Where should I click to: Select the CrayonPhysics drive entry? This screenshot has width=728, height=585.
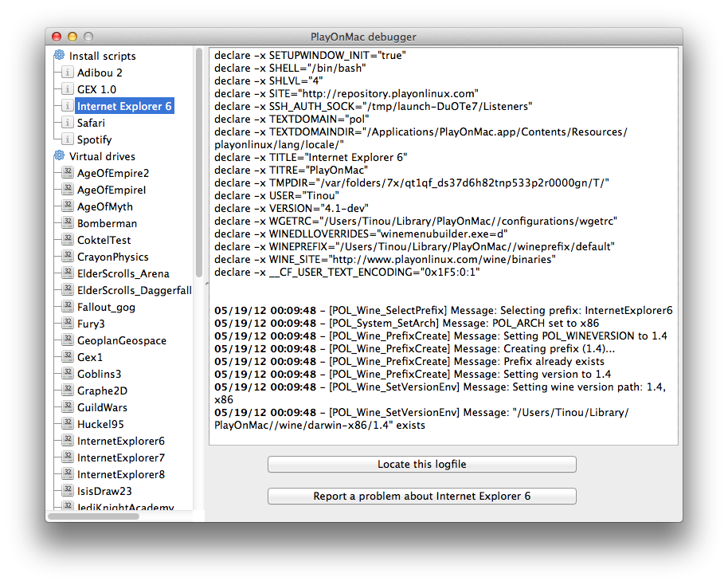click(112, 257)
